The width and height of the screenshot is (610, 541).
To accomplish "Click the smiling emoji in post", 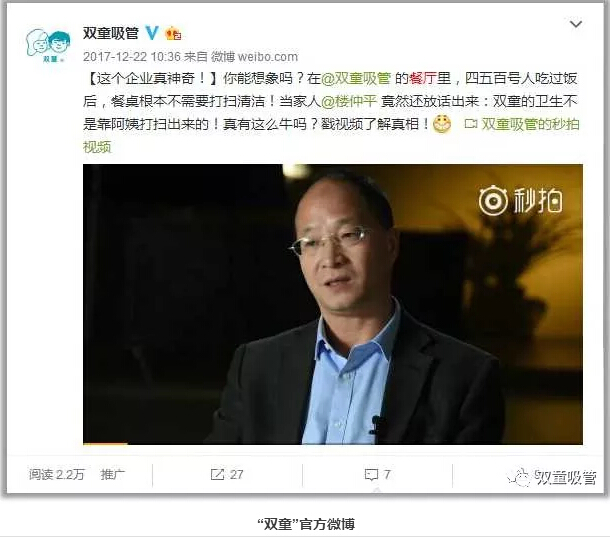I will [442, 124].
